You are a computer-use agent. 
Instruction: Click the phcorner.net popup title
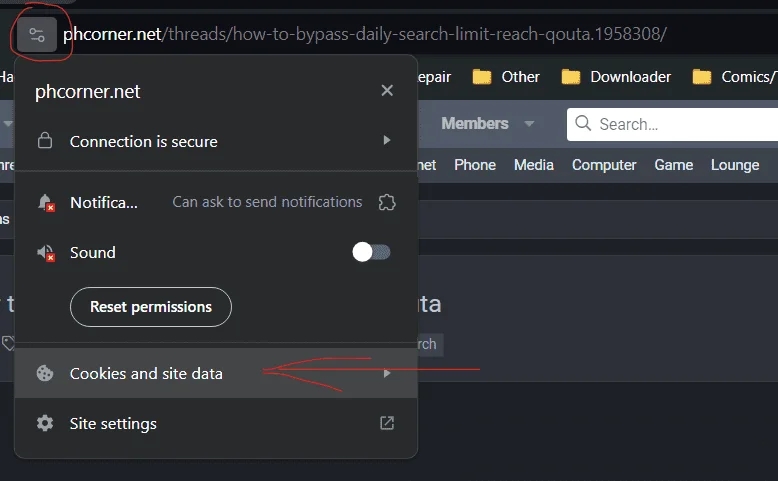pyautogui.click(x=88, y=92)
